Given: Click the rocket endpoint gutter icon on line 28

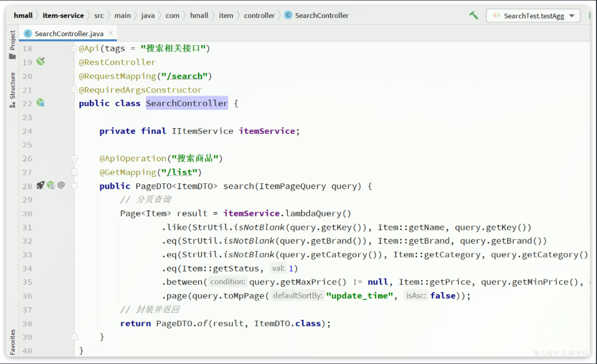Looking at the screenshot, I should pos(40,185).
